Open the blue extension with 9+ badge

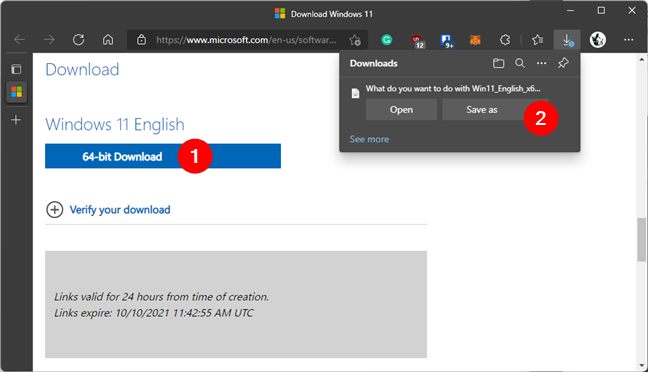(x=446, y=41)
